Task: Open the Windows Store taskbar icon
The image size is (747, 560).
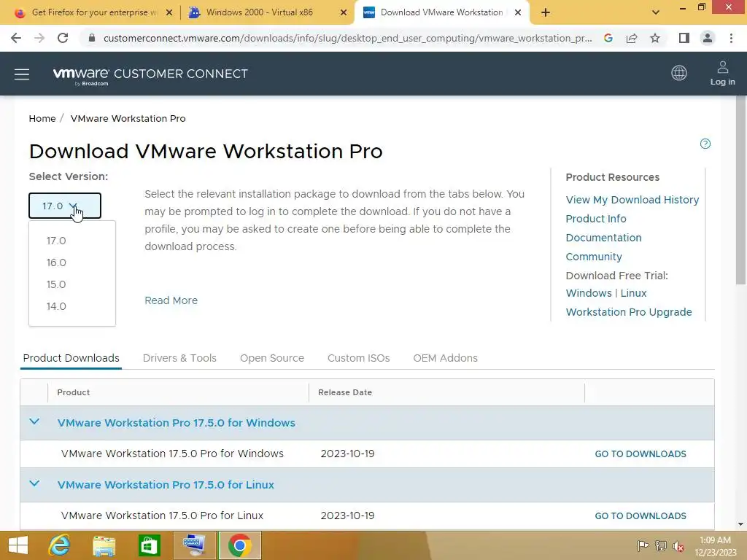Action: (149, 545)
